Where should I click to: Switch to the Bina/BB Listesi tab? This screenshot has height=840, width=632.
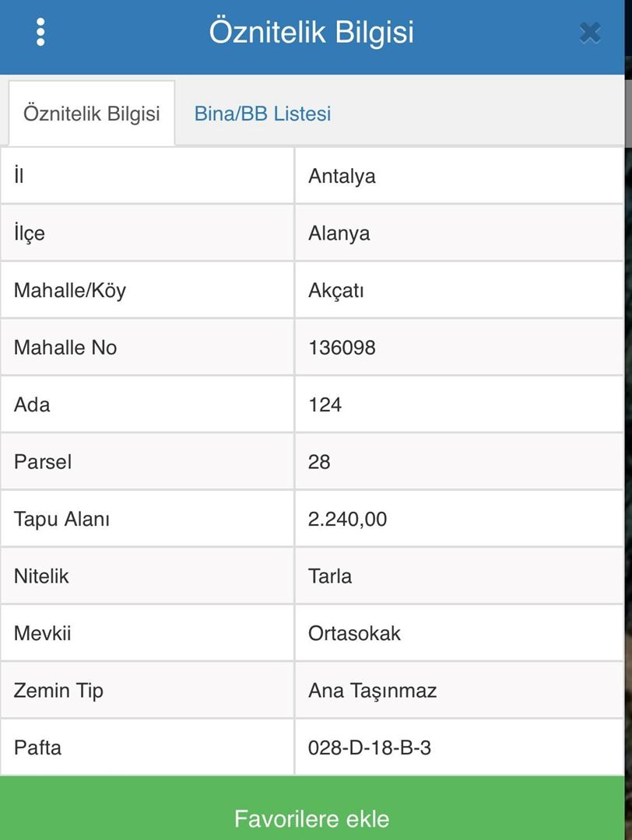click(x=262, y=114)
